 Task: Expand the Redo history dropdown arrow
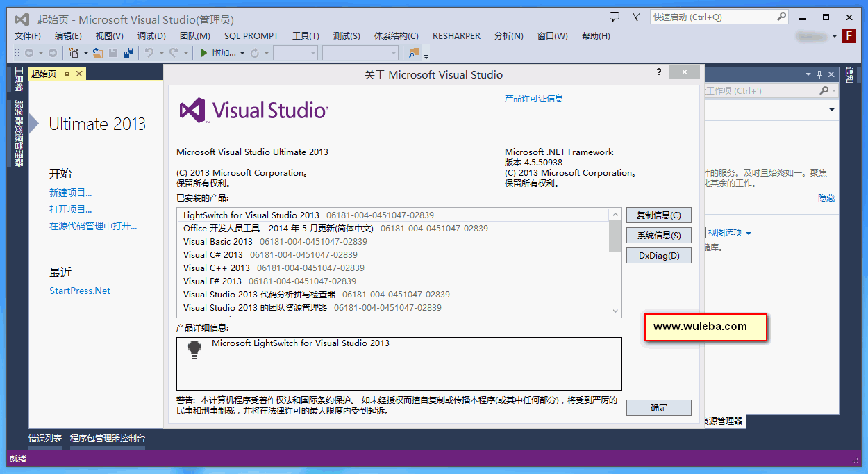coord(185,53)
